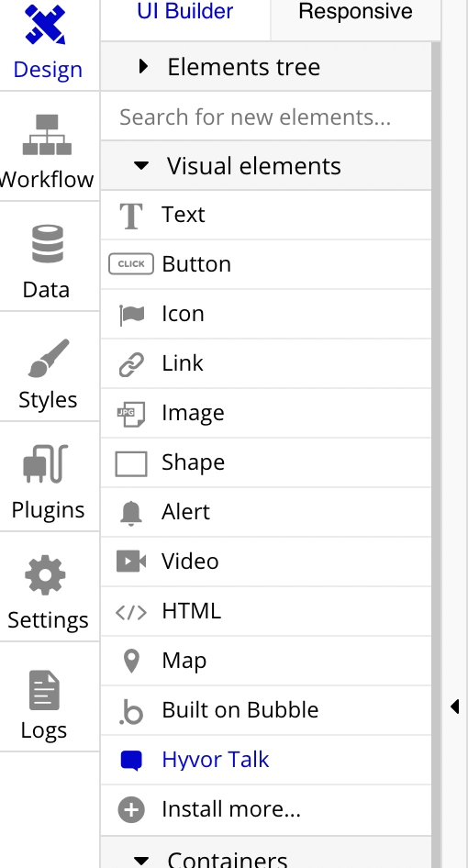The image size is (468, 868).
Task: Select the Button element with CLICK icon
Action: pyautogui.click(x=266, y=264)
